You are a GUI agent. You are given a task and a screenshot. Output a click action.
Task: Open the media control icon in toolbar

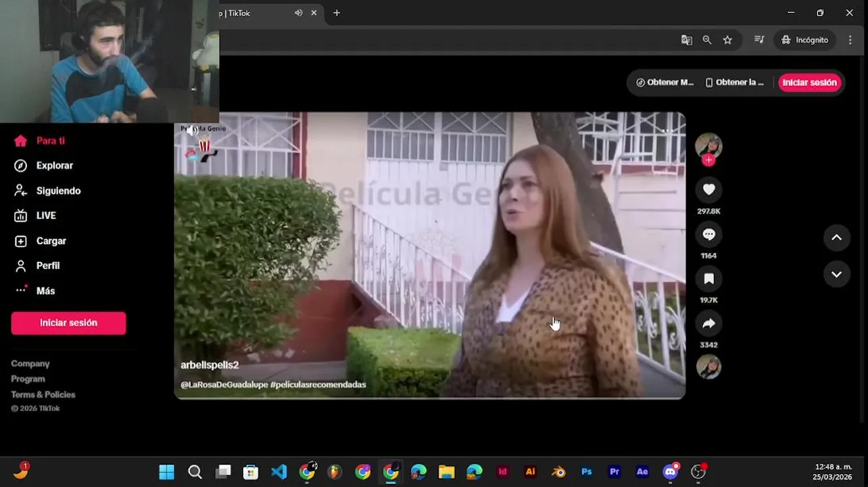[759, 40]
